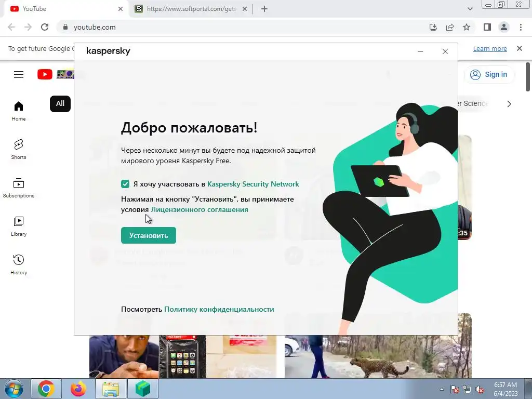Open the taskbar clock showing 6:57 AM

click(x=506, y=389)
